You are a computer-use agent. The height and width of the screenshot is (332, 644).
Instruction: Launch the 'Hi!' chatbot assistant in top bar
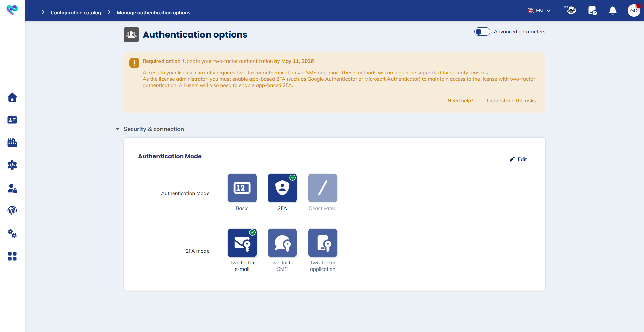tap(571, 10)
